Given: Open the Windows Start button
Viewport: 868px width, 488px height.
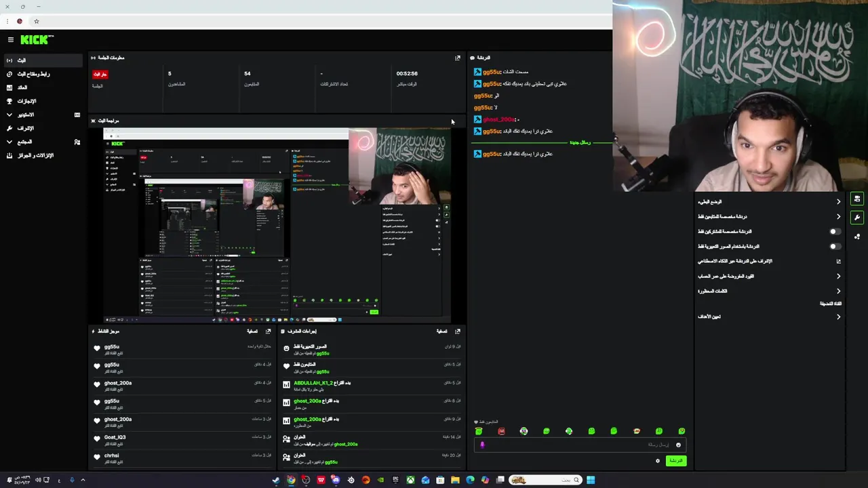Looking at the screenshot, I should [591, 480].
